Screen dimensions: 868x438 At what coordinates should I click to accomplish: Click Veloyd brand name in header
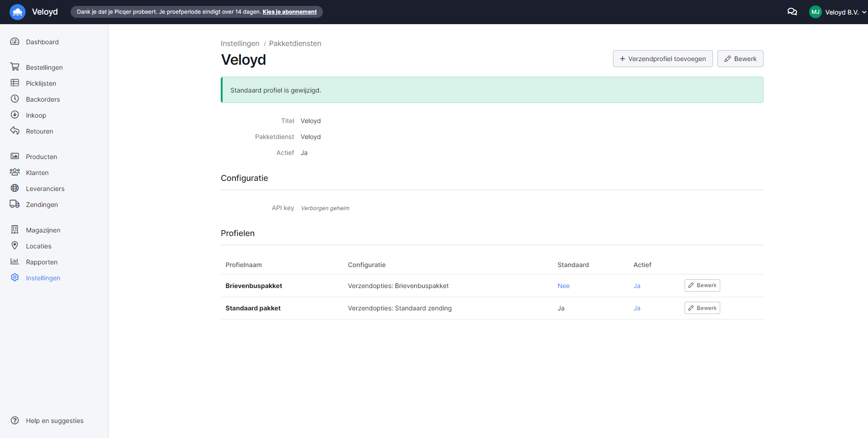[45, 12]
